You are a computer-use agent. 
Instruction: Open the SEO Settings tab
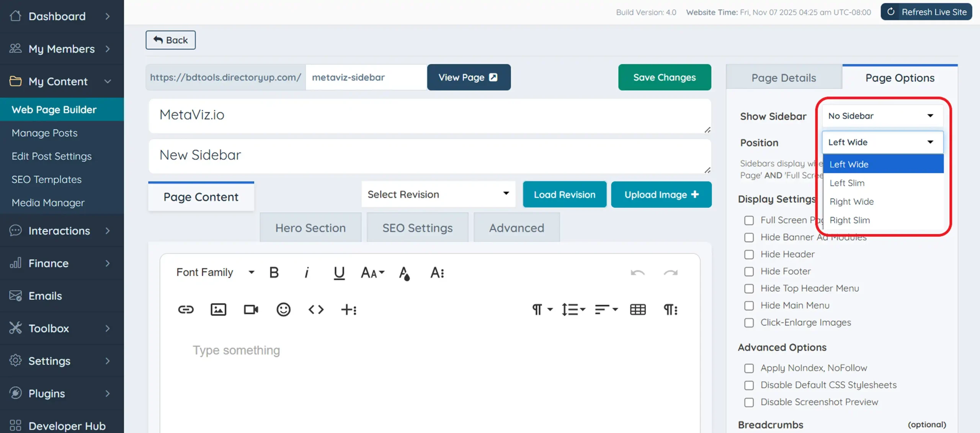click(x=417, y=227)
